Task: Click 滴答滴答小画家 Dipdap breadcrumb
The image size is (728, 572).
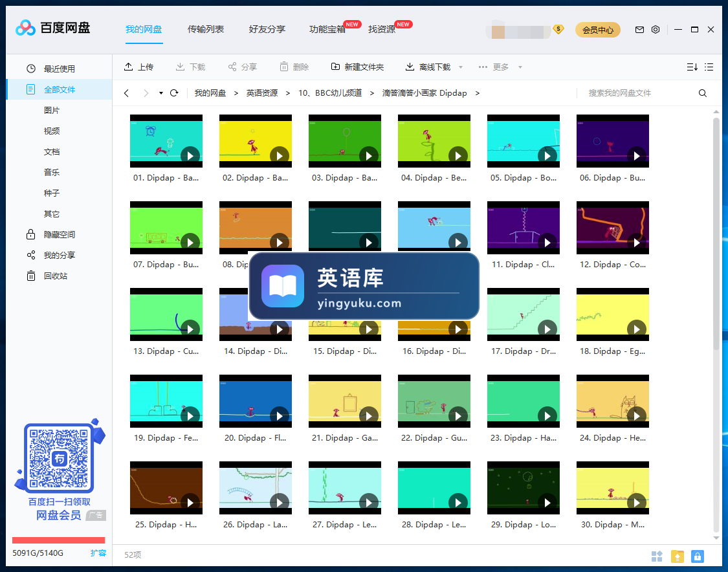Action: pos(425,93)
